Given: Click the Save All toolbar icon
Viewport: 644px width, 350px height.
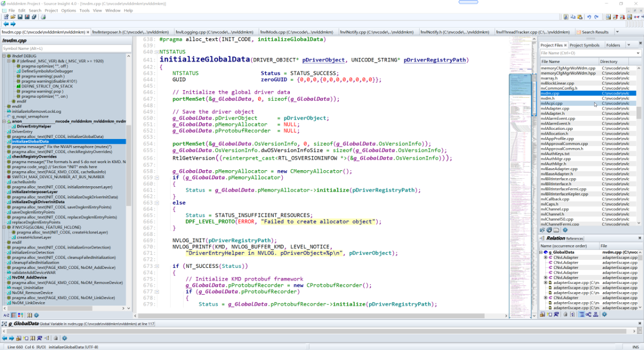Looking at the screenshot, I should [34, 17].
